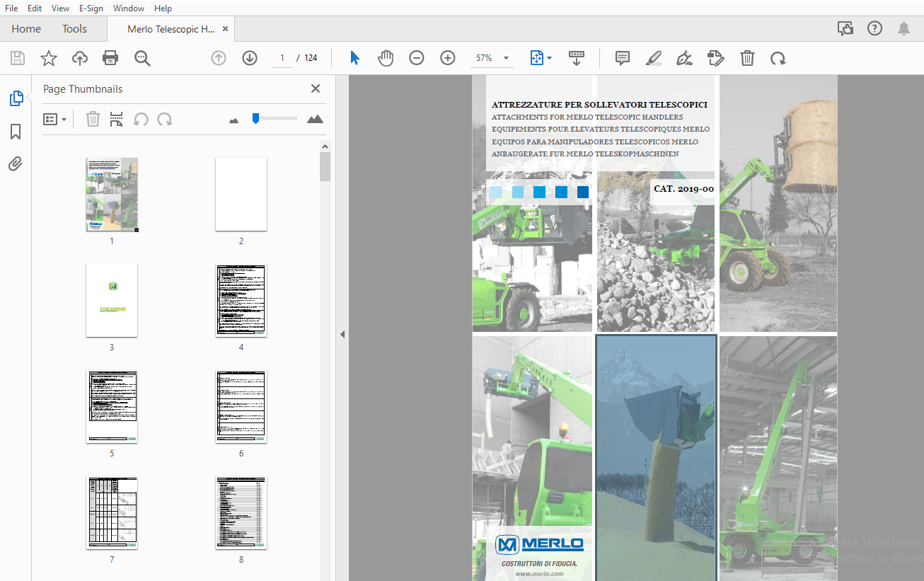Image resolution: width=924 pixels, height=581 pixels.
Task: Click the zoom value 57% field
Action: (x=485, y=58)
